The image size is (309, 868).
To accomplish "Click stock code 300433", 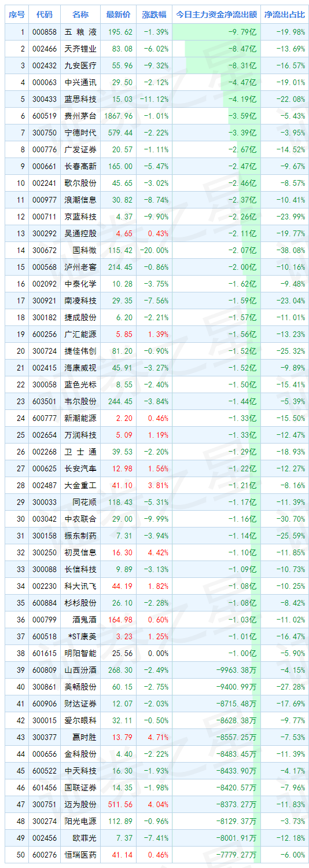I will click(x=45, y=98).
